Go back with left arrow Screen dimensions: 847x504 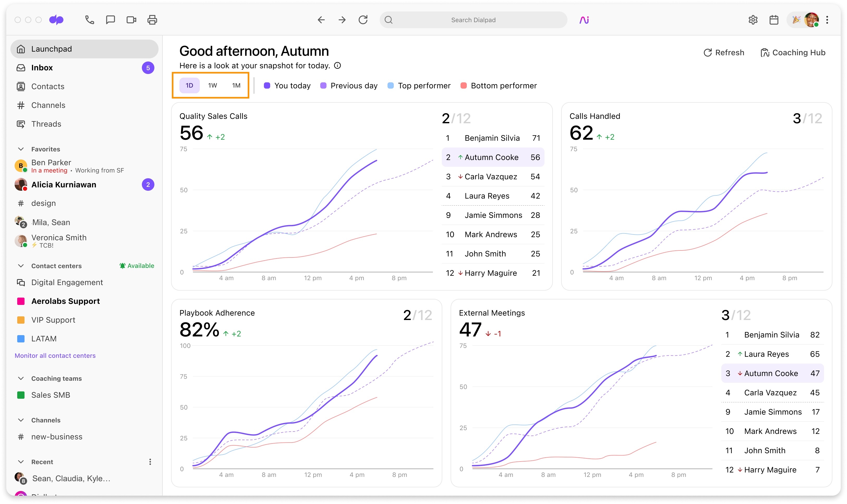(321, 20)
